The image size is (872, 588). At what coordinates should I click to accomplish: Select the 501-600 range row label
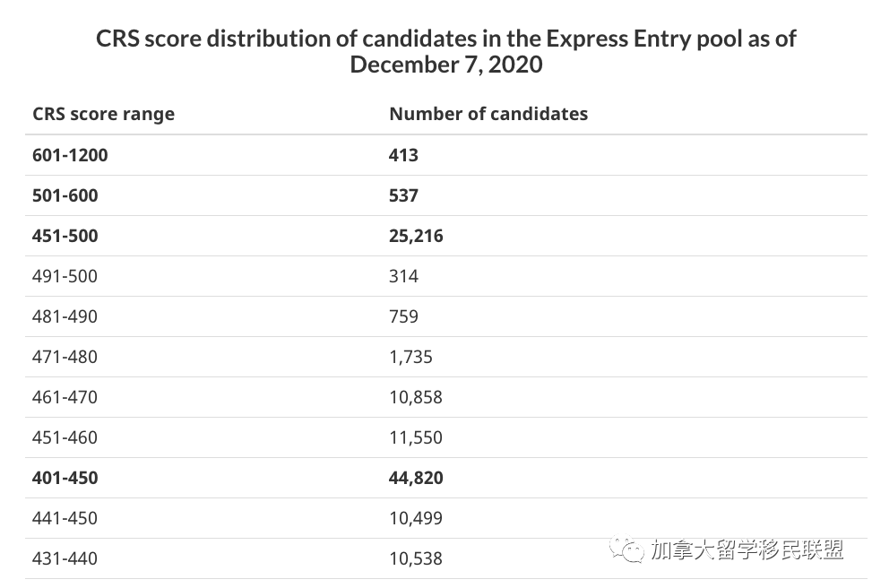(x=65, y=195)
